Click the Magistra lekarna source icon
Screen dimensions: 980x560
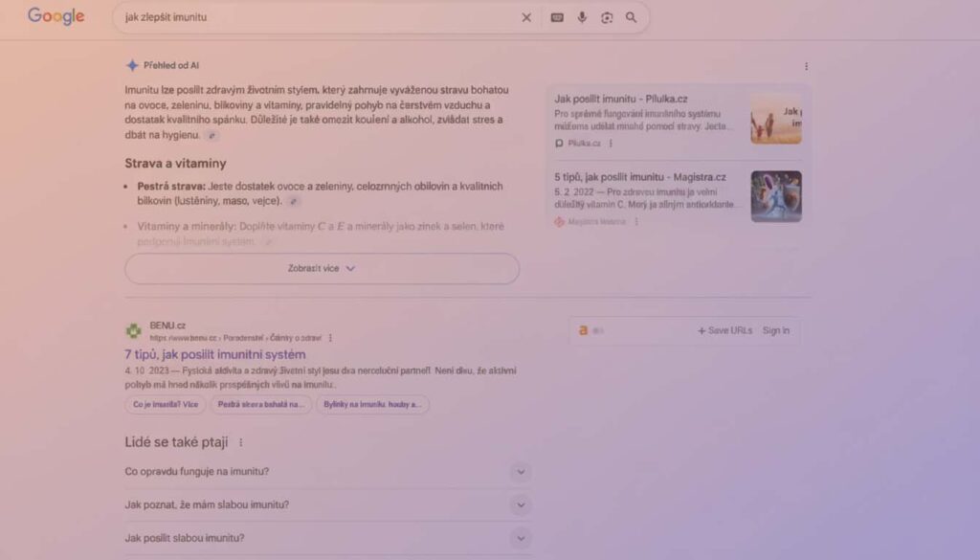click(x=560, y=219)
